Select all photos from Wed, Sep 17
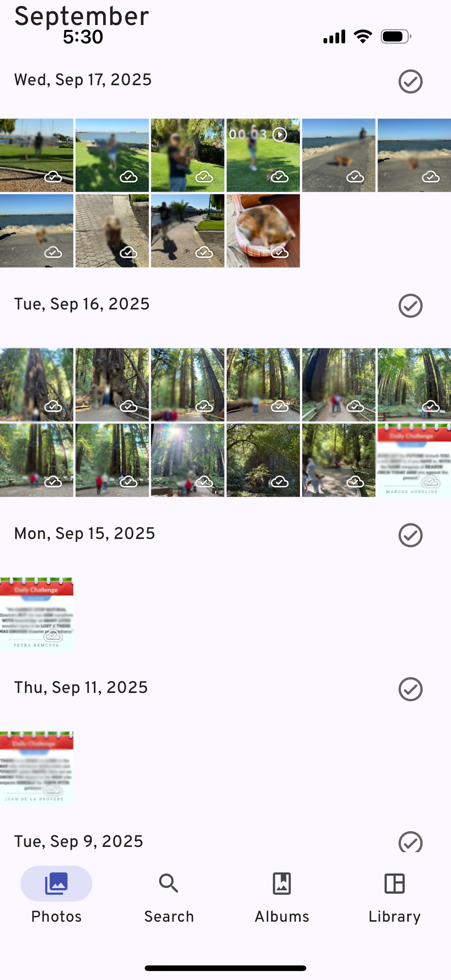451x980 pixels. point(410,81)
